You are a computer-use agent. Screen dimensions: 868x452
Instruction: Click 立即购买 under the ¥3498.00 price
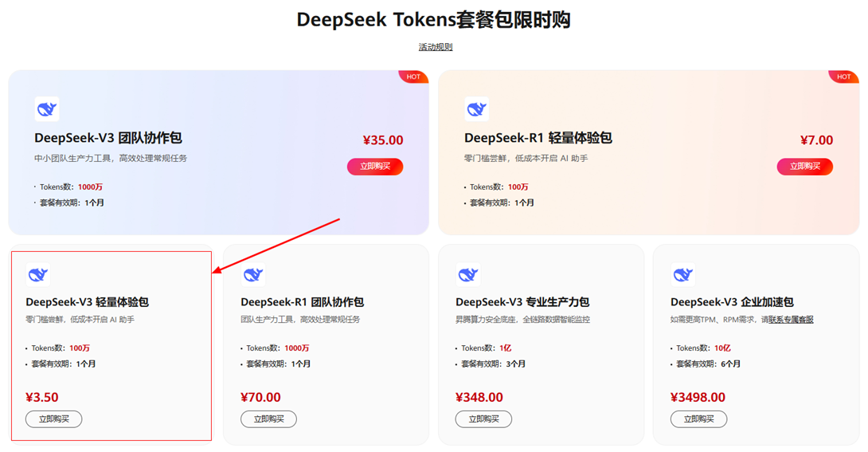coord(698,419)
